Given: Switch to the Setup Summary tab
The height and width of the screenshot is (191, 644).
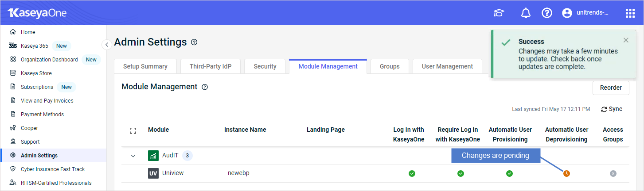Looking at the screenshot, I should coord(145,66).
